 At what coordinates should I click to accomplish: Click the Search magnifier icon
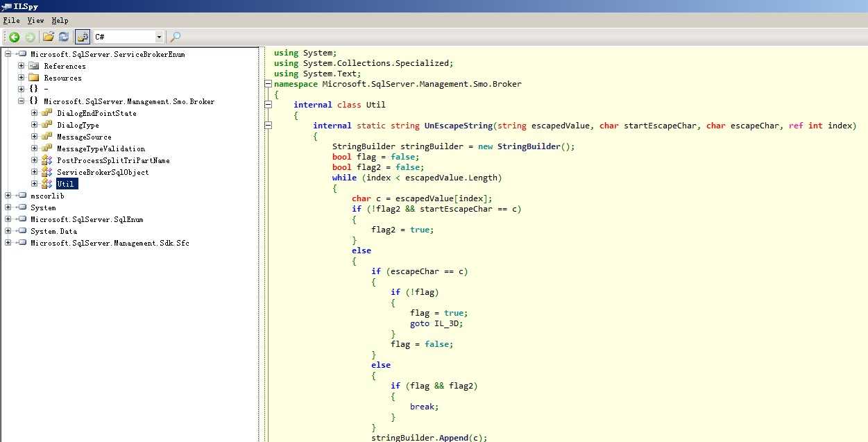pos(176,37)
